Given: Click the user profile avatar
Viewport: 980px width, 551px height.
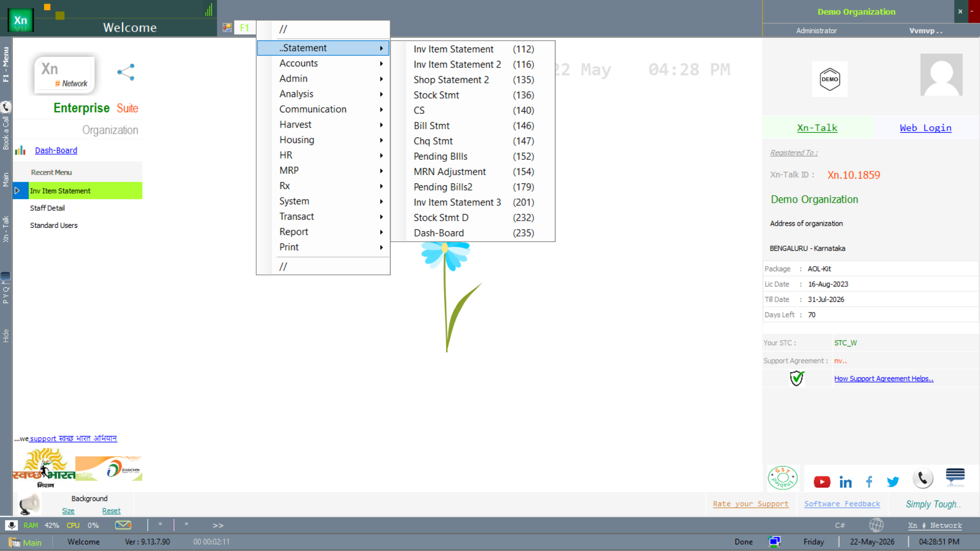Looking at the screenshot, I should pos(941,75).
